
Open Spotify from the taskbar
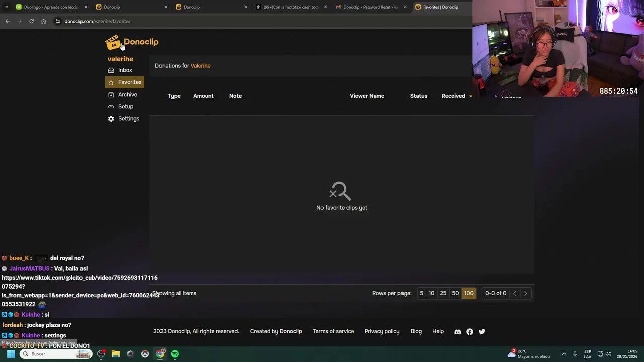(175, 354)
